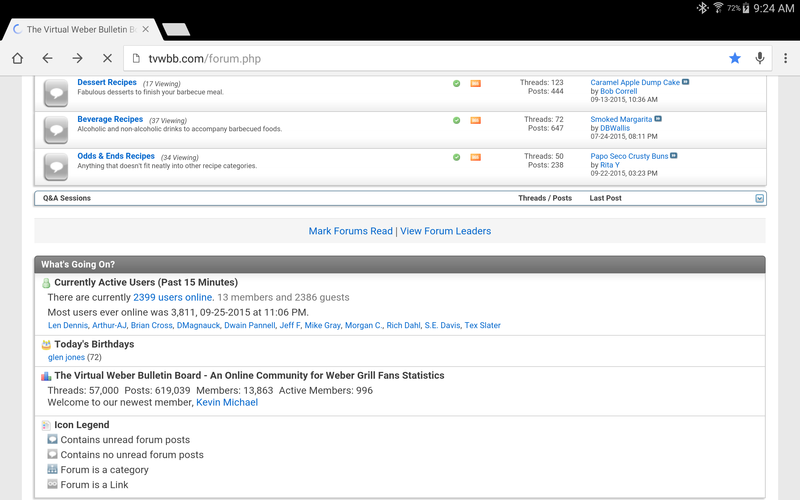
Task: Click Contains unread forum posts legend icon
Action: coord(52,439)
